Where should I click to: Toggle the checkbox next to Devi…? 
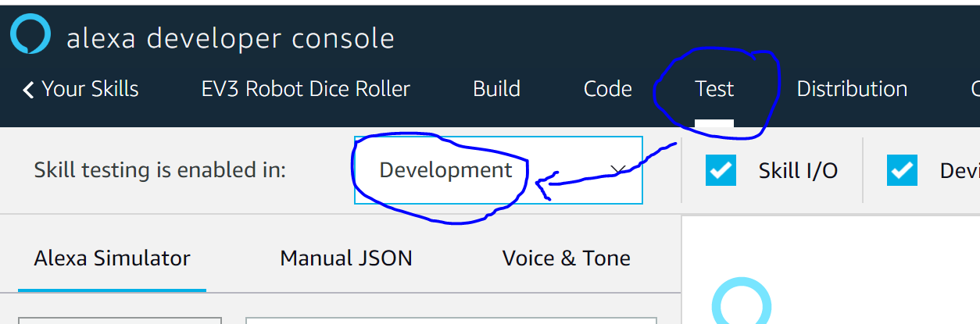pos(902,170)
